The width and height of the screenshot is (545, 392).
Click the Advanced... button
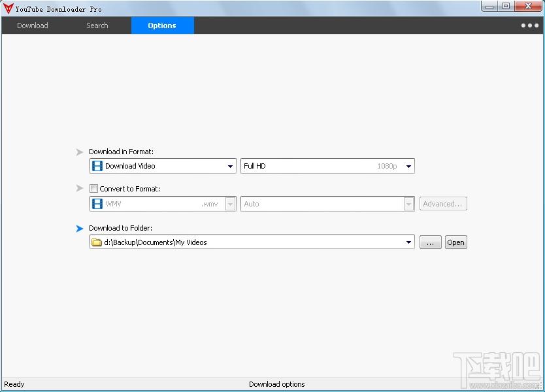click(443, 204)
